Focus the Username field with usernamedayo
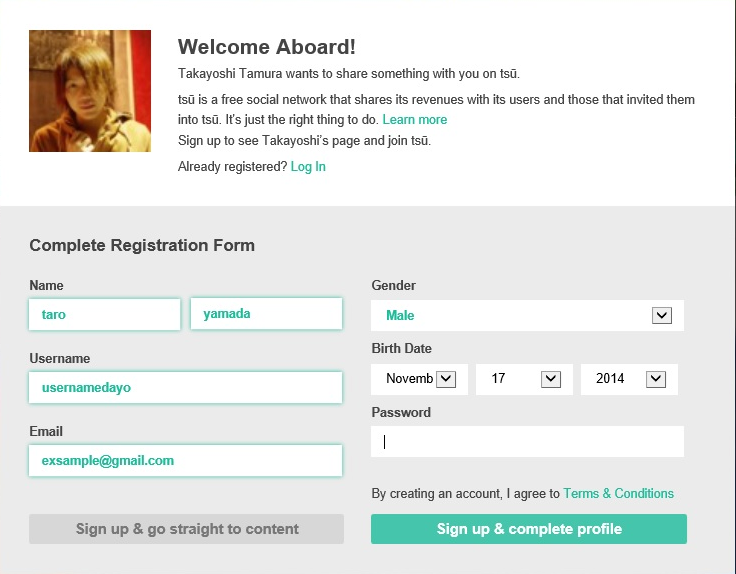Image resolution: width=736 pixels, height=574 pixels. [x=185, y=387]
